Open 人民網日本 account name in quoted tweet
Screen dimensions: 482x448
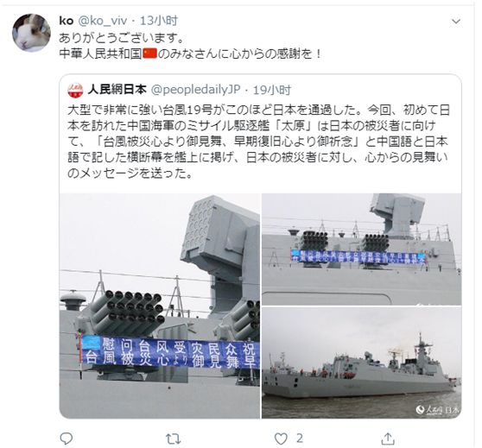(x=117, y=90)
